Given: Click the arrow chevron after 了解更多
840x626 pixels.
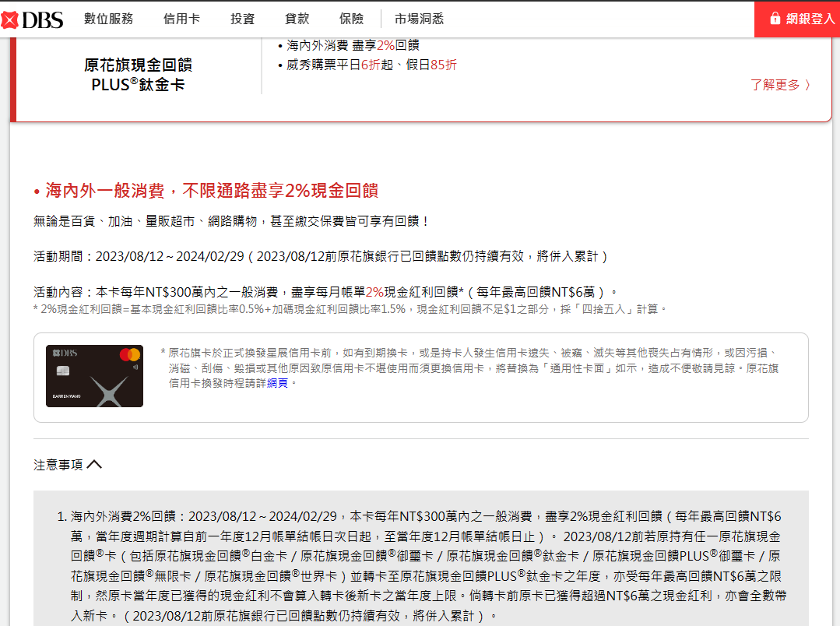Looking at the screenshot, I should coord(807,85).
